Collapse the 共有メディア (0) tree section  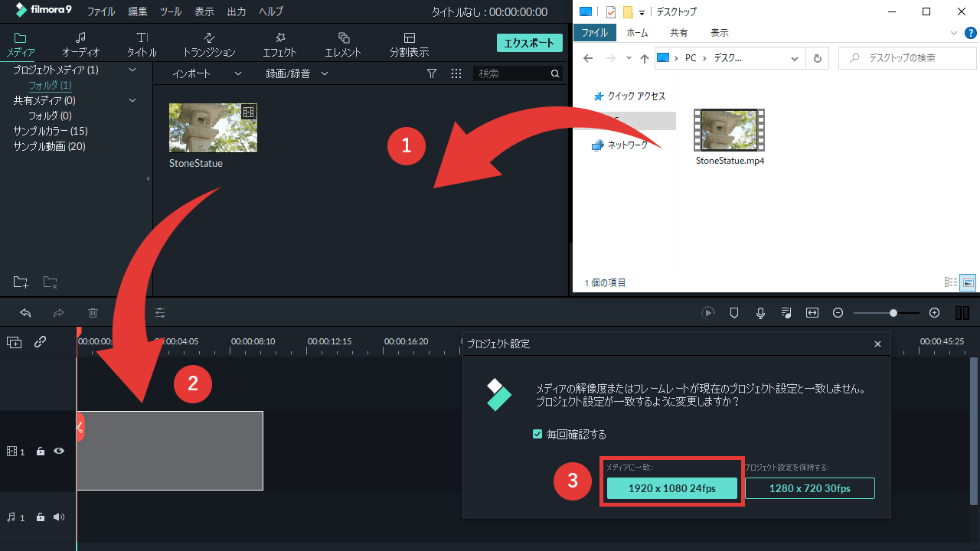132,100
